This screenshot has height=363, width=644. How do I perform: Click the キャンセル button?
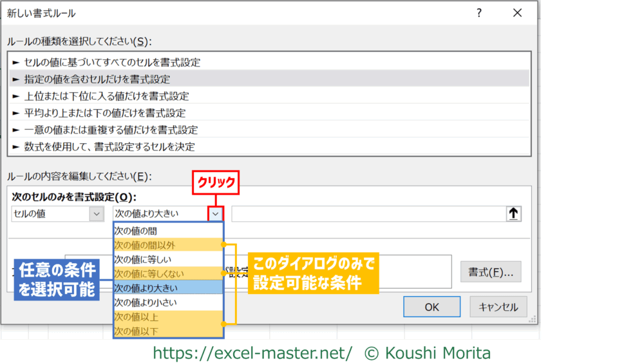(498, 307)
